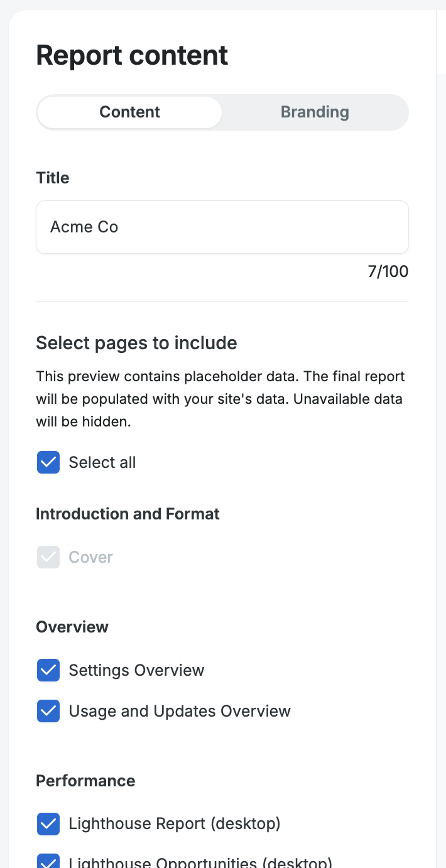This screenshot has height=868, width=446.
Task: Click the Title input containing Acme Co
Action: pyautogui.click(x=222, y=227)
